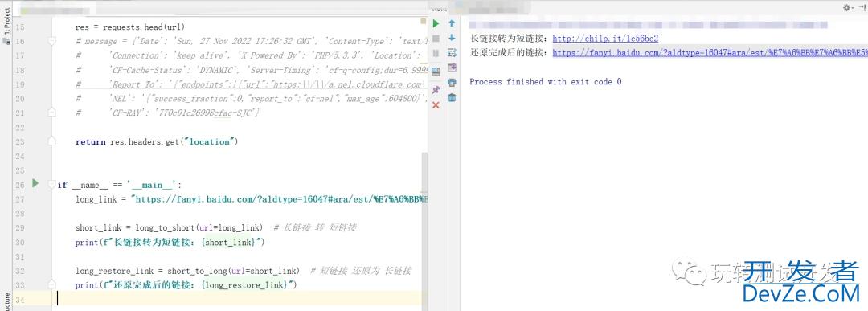The height and width of the screenshot is (311, 868).
Task: Open the Structure tool window tab
Action: (x=6, y=301)
